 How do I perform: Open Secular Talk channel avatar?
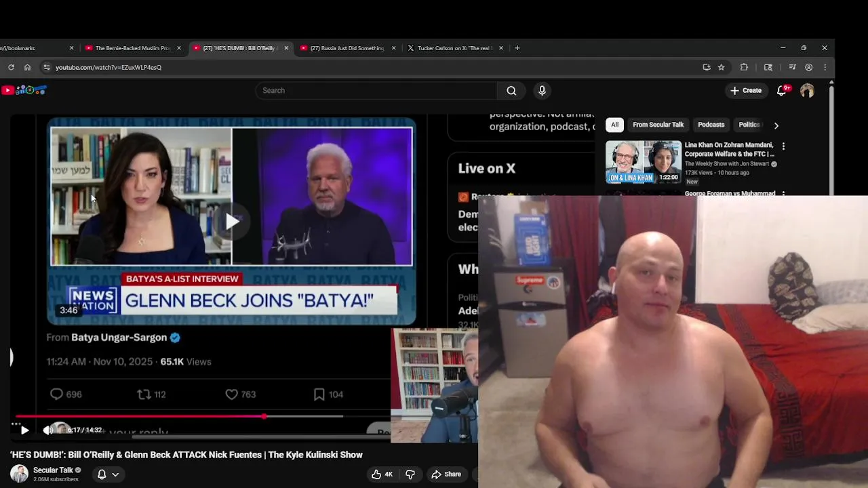coord(19,474)
